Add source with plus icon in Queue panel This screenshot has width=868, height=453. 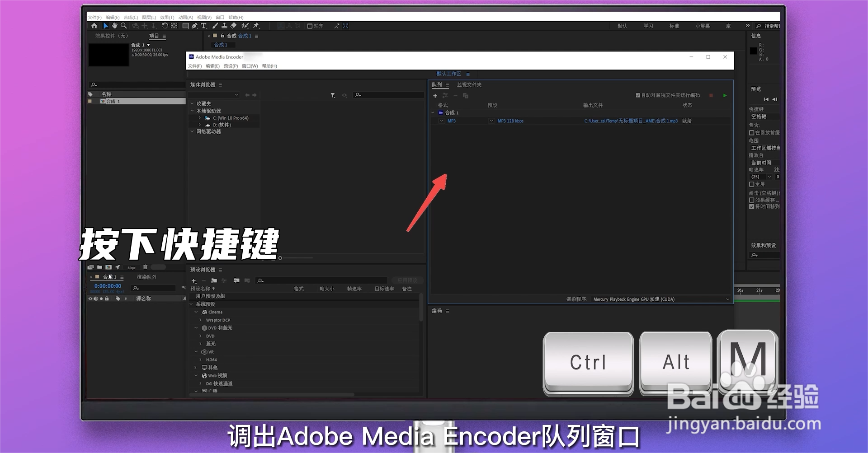point(435,96)
